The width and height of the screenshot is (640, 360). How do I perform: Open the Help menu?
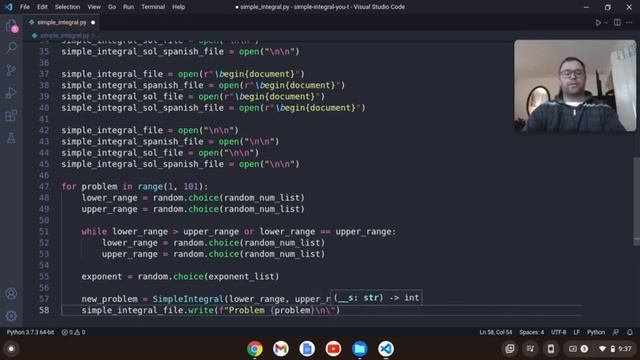[x=179, y=7]
